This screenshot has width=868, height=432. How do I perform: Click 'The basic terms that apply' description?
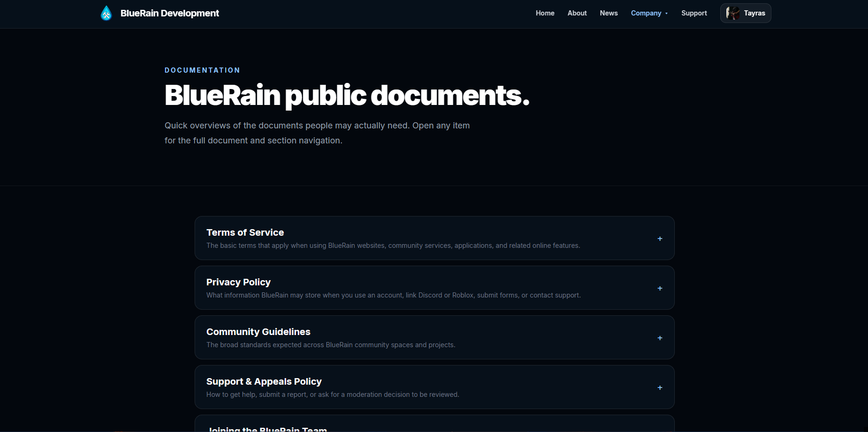coord(393,246)
